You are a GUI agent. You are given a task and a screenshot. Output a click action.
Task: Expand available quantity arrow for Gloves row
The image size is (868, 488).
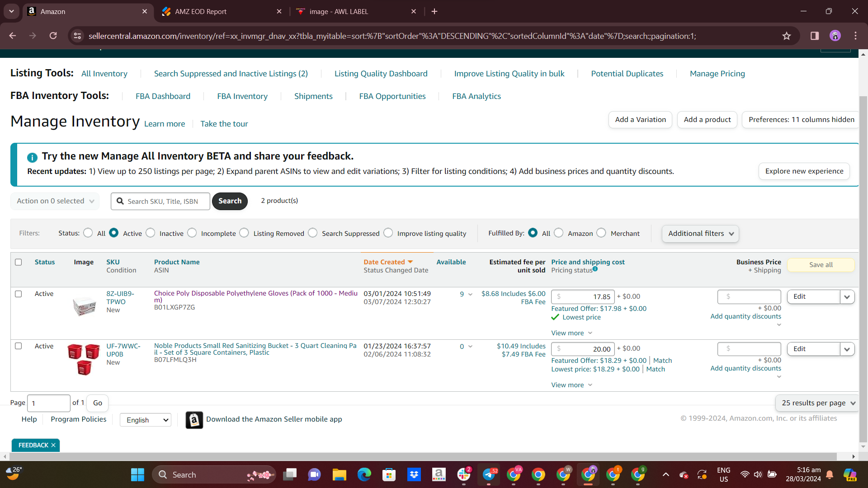pyautogui.click(x=470, y=294)
